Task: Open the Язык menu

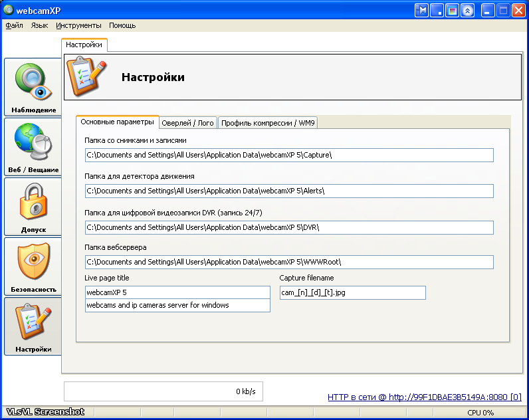Action: click(39, 25)
